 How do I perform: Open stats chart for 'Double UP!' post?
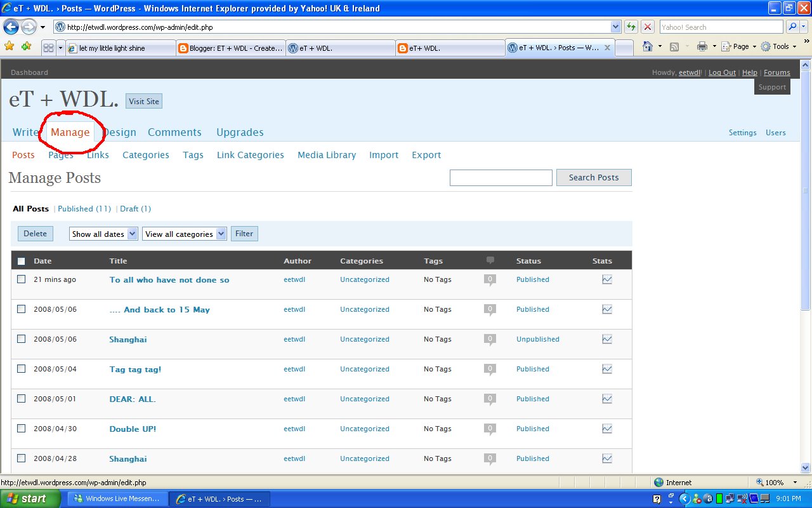point(607,429)
